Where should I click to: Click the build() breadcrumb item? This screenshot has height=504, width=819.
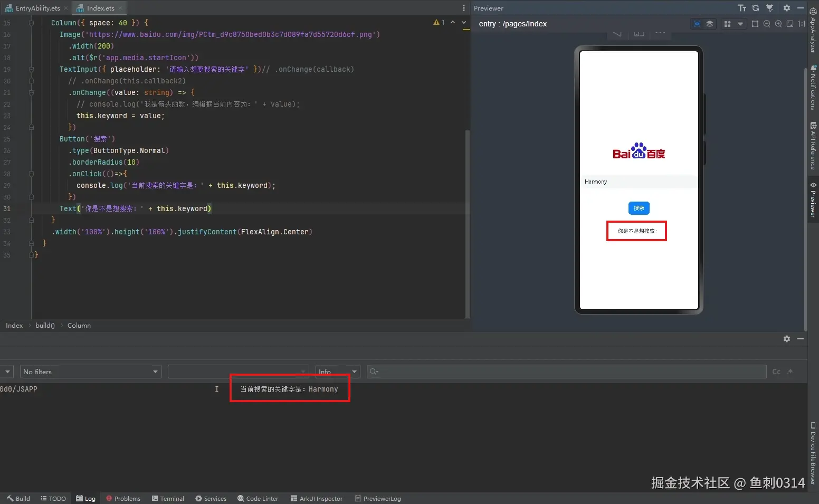click(45, 326)
